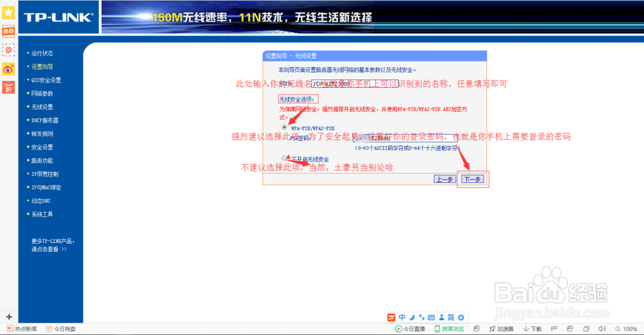Expand 转发规则 menu item
Screen dimensions: 644x335
pyautogui.click(x=42, y=133)
